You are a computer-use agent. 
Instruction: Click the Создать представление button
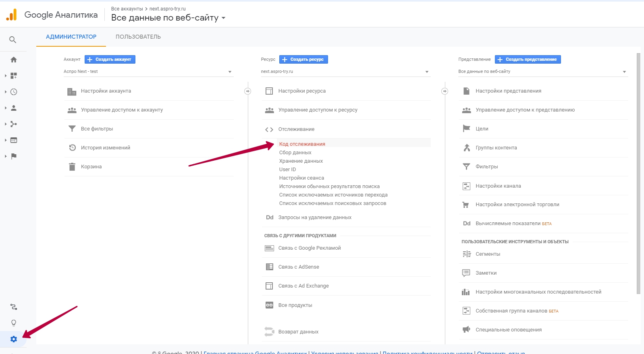528,60
